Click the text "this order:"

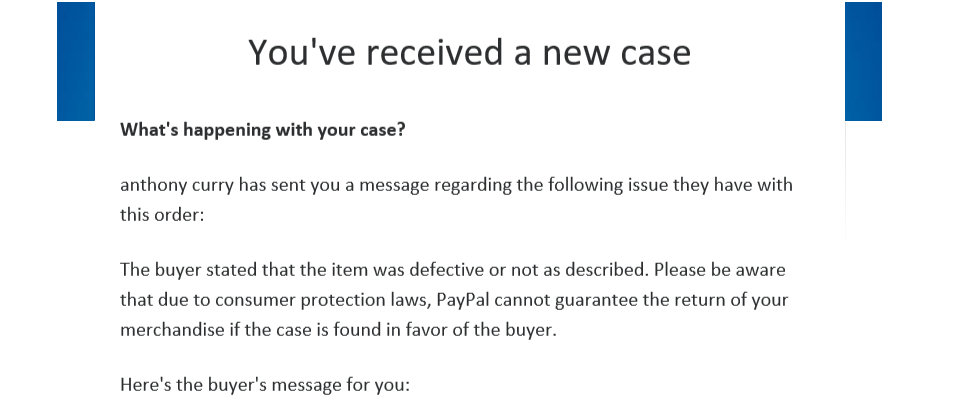click(162, 214)
